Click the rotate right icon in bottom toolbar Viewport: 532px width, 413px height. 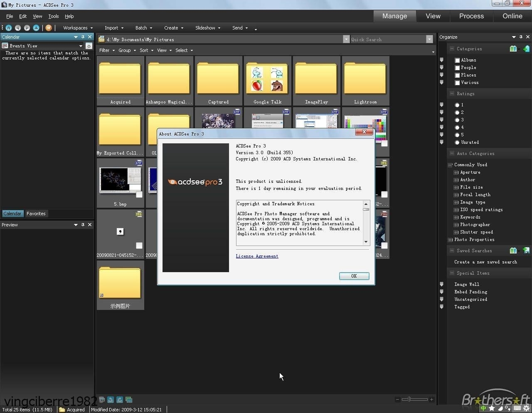[x=120, y=400]
